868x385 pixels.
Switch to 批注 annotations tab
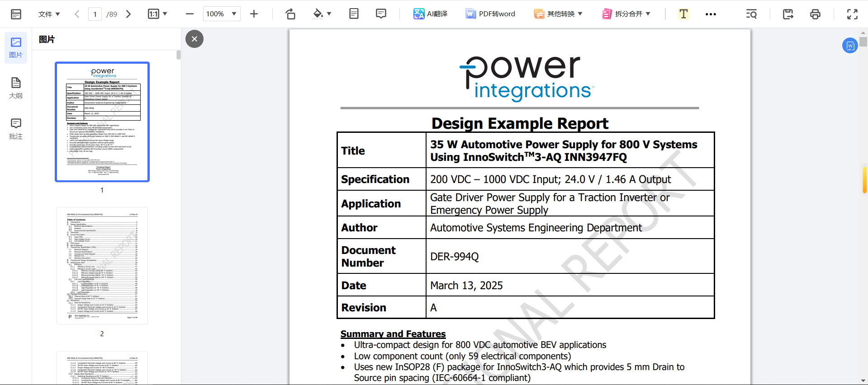(x=16, y=129)
